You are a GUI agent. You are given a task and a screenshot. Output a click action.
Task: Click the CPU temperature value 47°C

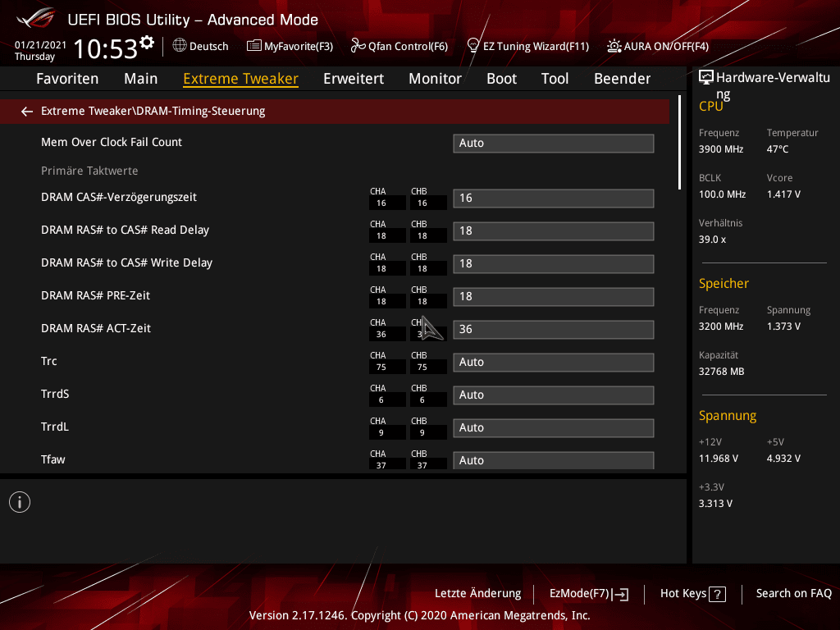click(778, 149)
